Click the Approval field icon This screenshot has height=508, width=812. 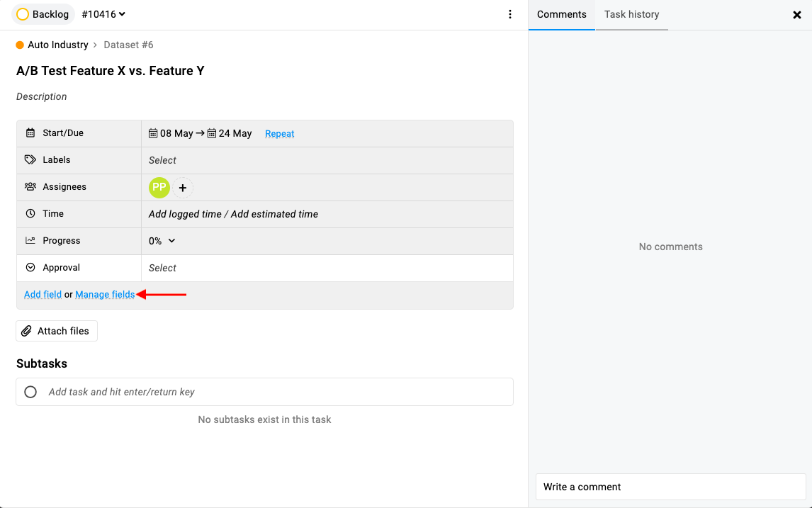coord(30,268)
